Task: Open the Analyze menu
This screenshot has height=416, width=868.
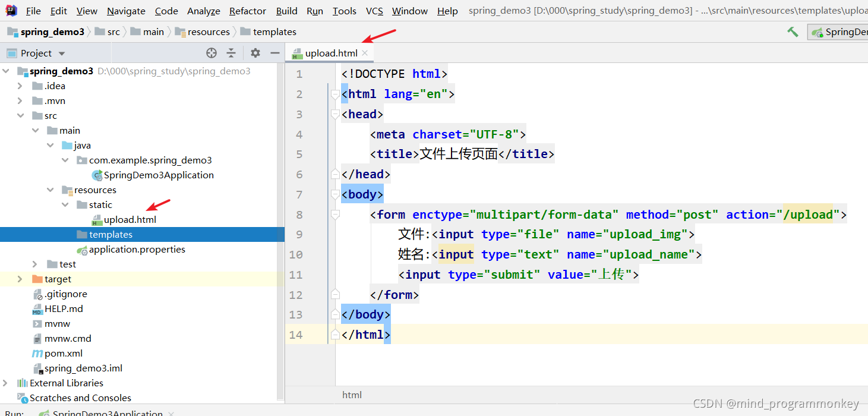Action: 204,11
